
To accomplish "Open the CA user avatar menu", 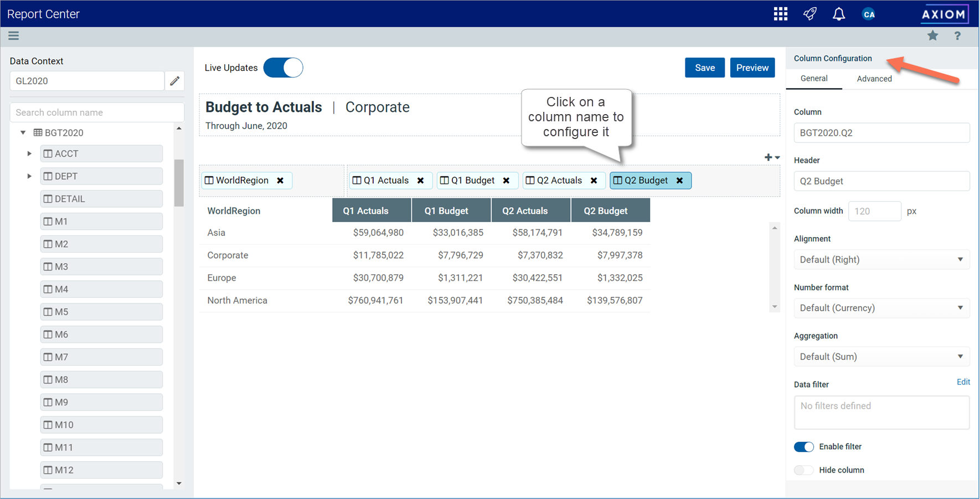I will (x=869, y=13).
